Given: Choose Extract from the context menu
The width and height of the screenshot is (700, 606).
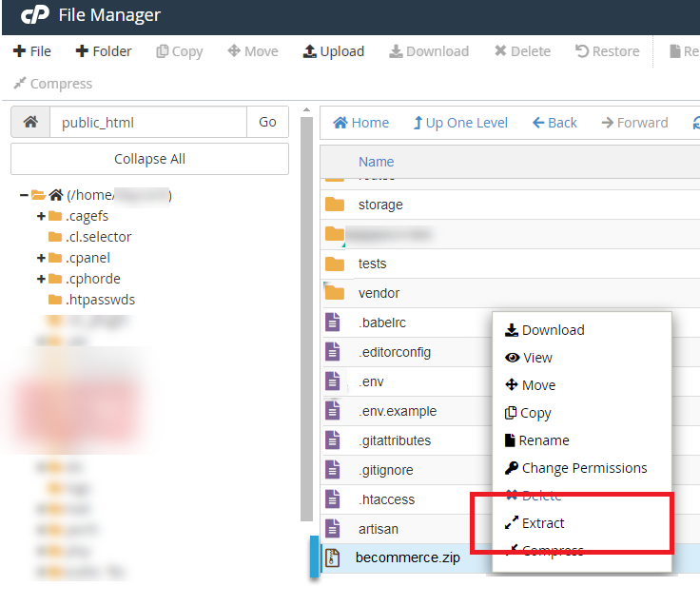Looking at the screenshot, I should [543, 523].
